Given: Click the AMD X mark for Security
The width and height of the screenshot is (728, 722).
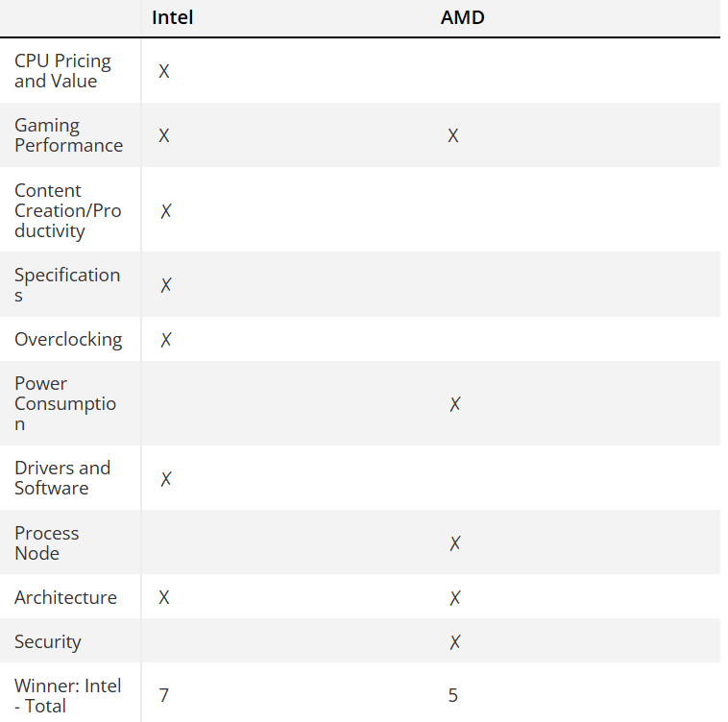Looking at the screenshot, I should tap(455, 641).
